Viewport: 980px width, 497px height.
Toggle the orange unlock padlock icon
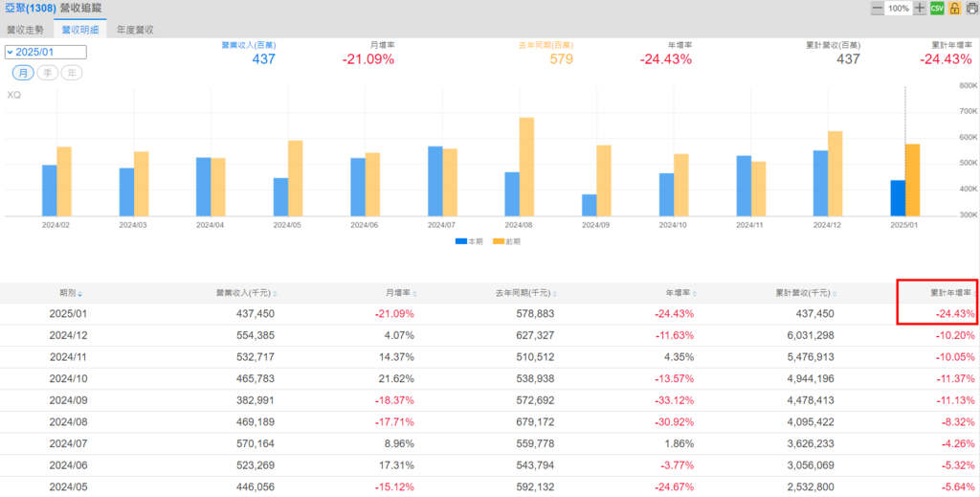[954, 8]
